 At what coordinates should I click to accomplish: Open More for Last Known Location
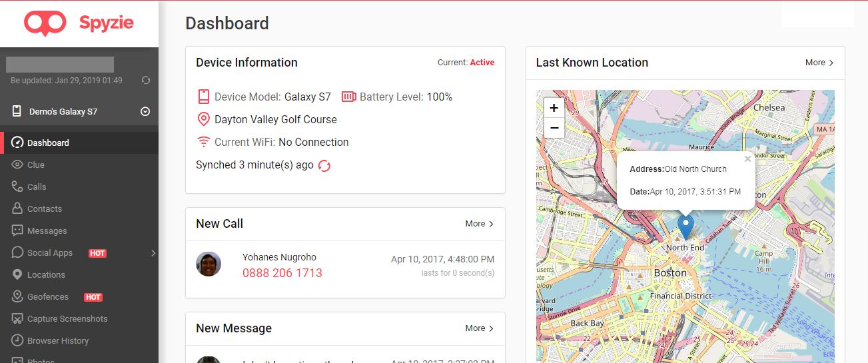[x=819, y=63]
